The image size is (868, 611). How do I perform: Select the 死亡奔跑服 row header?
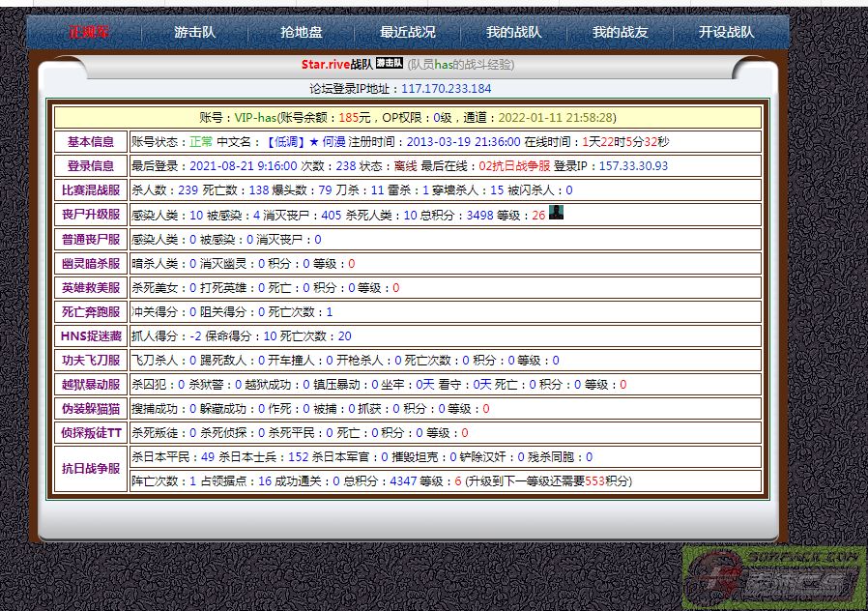[x=91, y=311]
